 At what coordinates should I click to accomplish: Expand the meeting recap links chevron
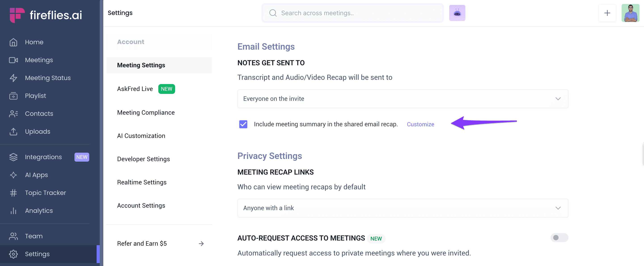coord(558,208)
